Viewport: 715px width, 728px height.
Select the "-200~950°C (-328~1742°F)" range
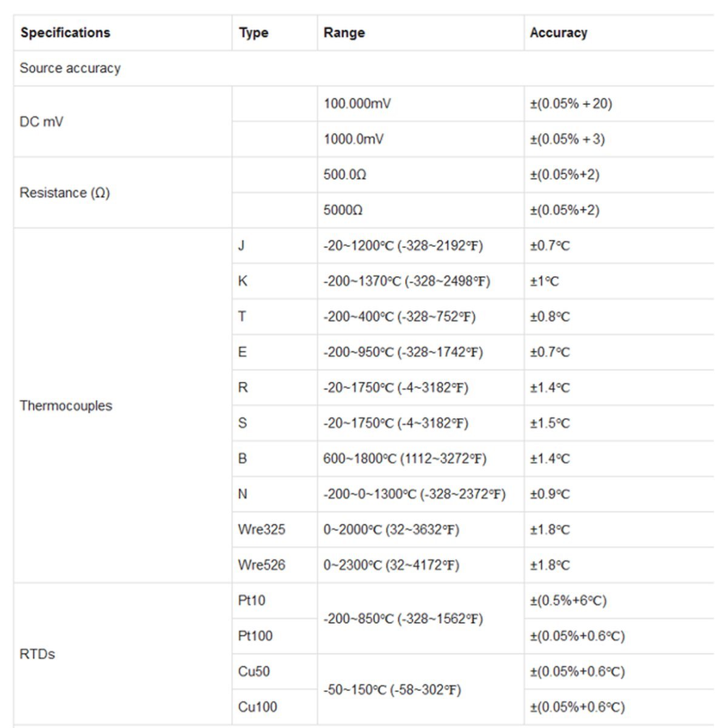point(403,352)
